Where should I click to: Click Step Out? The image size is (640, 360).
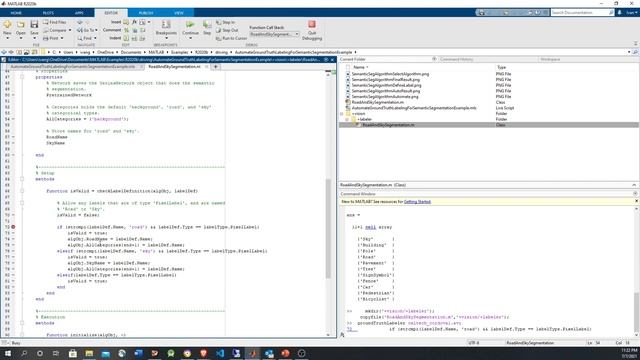227,30
